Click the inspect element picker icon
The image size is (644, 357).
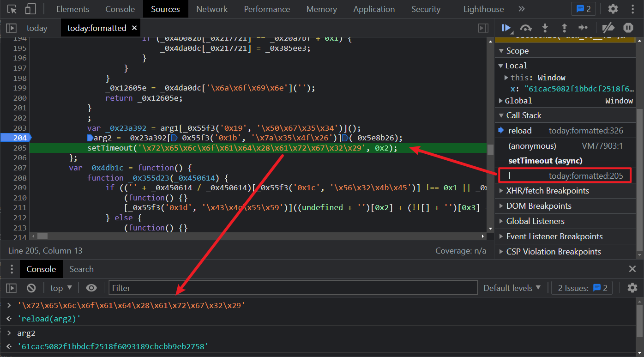(12, 9)
